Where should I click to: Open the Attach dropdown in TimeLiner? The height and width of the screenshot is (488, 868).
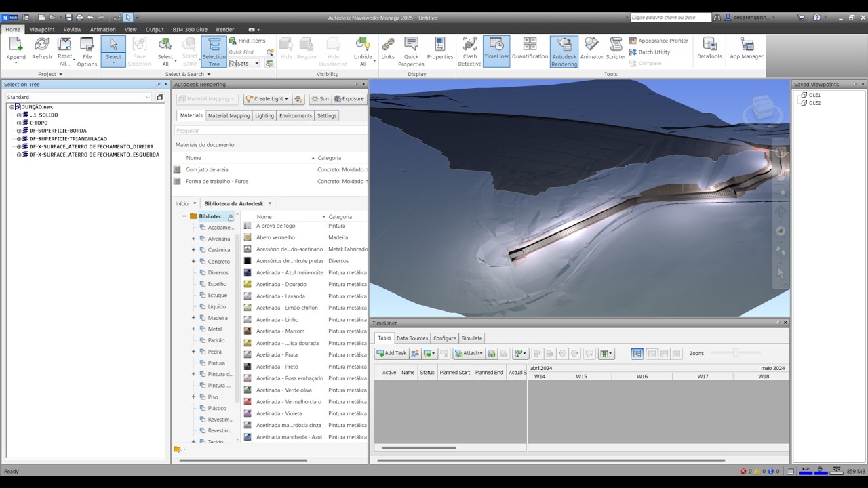tap(468, 353)
